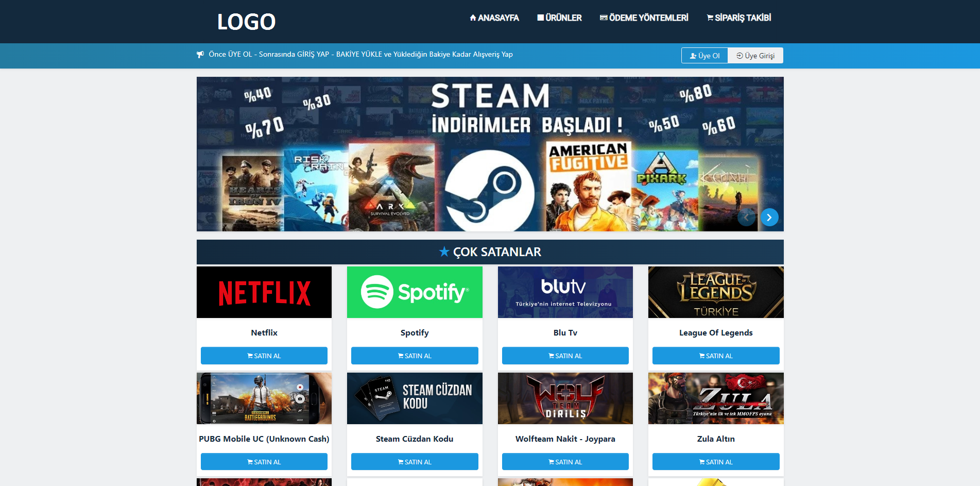Click the Üye Girişi button
Viewport: 980px width, 486px height.
(755, 56)
